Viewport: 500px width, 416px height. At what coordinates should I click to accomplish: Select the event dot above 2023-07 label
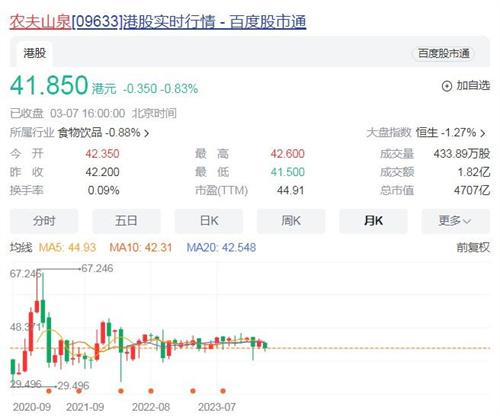[223, 391]
